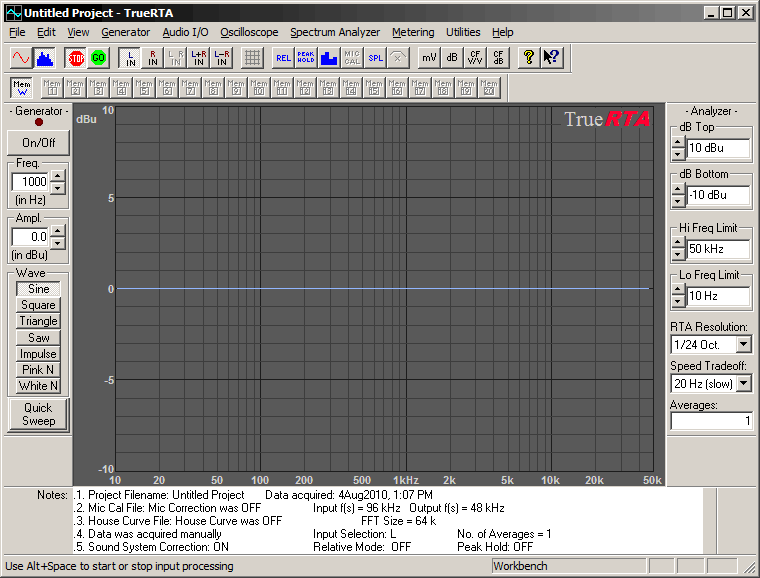Select White N noise waveform
Viewport: 760px width, 578px height.
38,386
